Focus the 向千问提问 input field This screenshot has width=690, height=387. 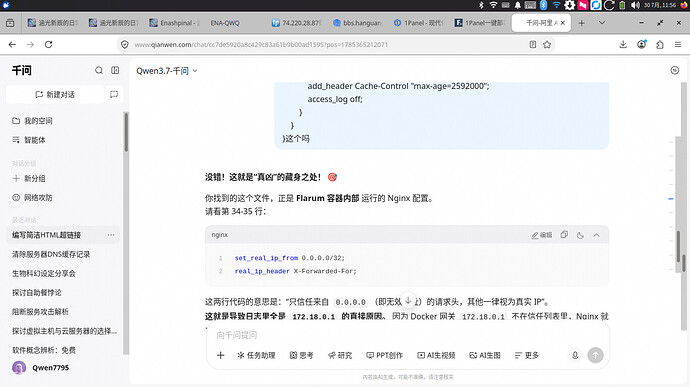(x=407, y=335)
